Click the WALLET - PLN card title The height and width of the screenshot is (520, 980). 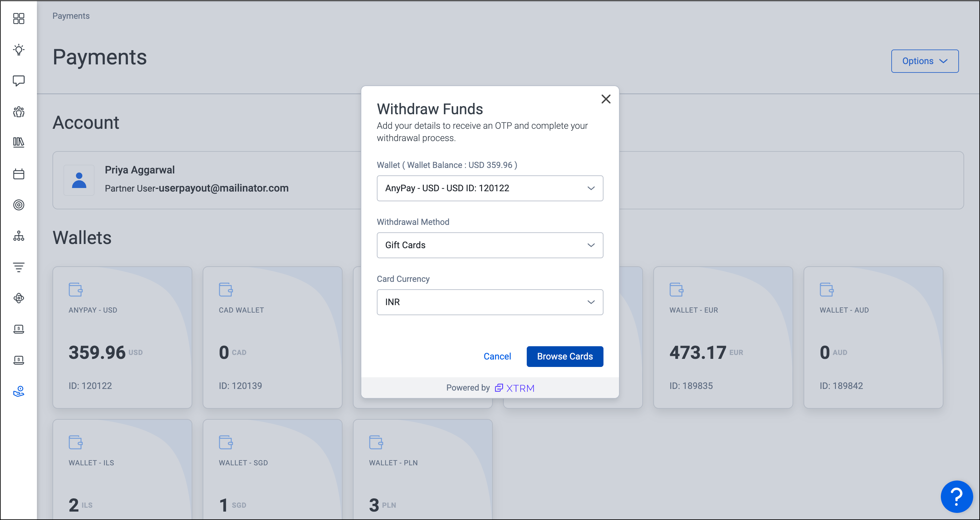(393, 463)
